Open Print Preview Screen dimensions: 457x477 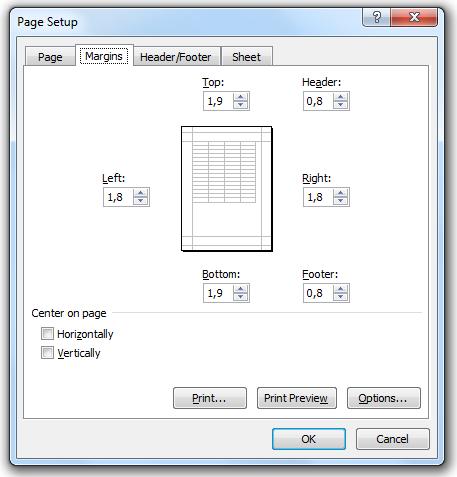297,398
